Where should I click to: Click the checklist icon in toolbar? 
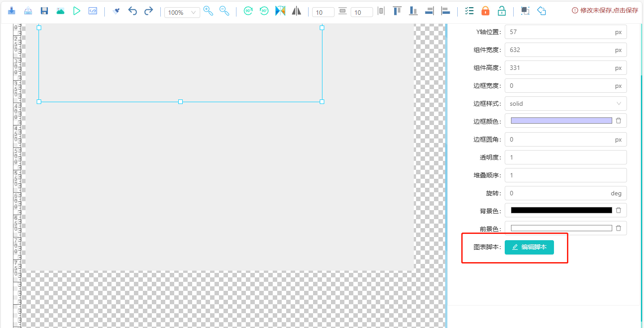click(469, 11)
